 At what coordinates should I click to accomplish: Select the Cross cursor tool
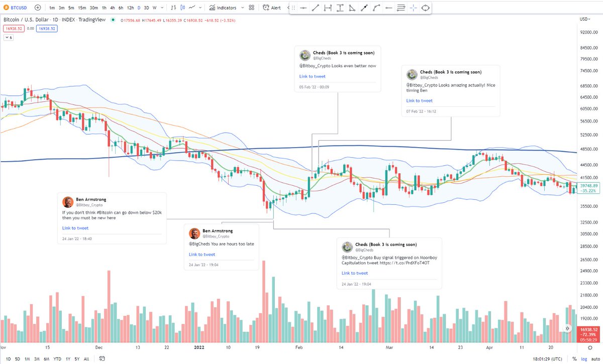click(413, 8)
